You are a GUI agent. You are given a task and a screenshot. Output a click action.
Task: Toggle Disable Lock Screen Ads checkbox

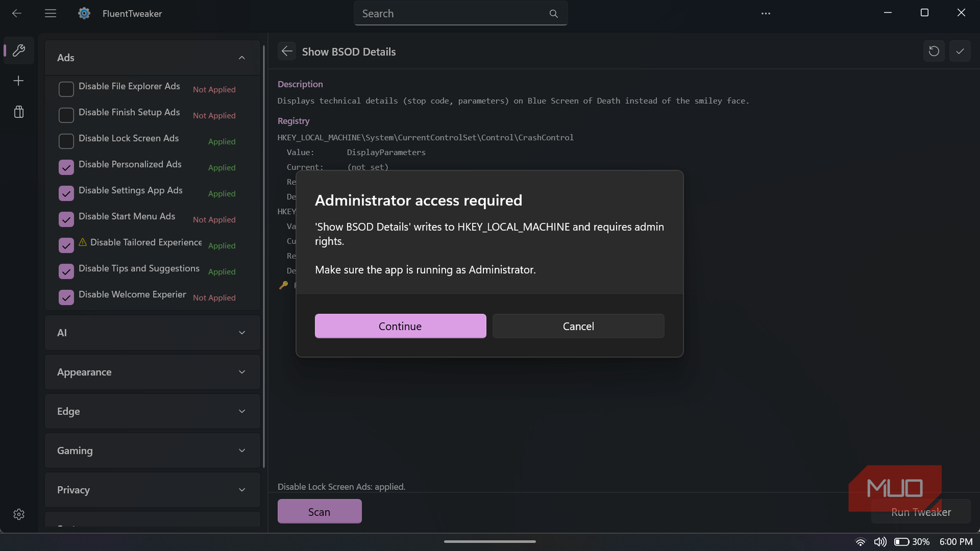pos(66,141)
